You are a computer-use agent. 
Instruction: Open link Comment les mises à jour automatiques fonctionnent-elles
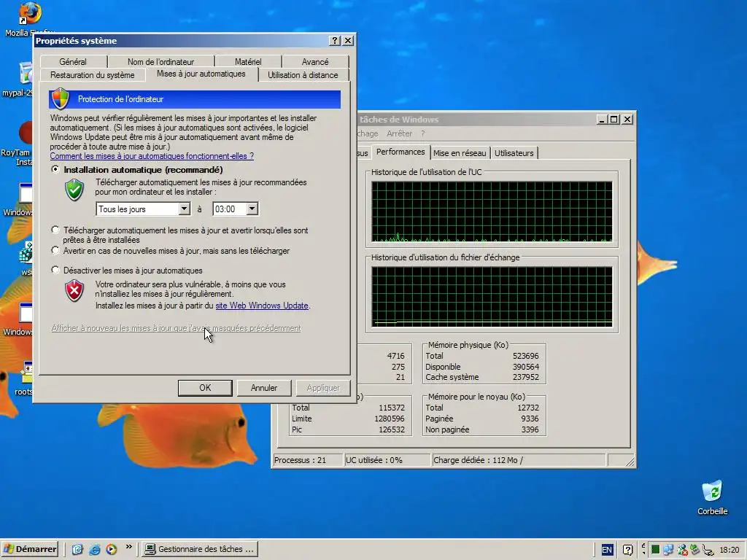point(152,156)
